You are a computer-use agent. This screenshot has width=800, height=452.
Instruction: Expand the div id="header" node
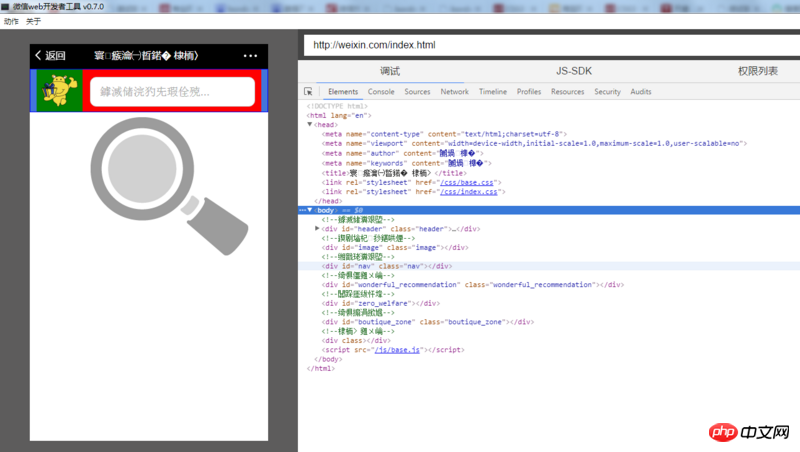coord(317,229)
